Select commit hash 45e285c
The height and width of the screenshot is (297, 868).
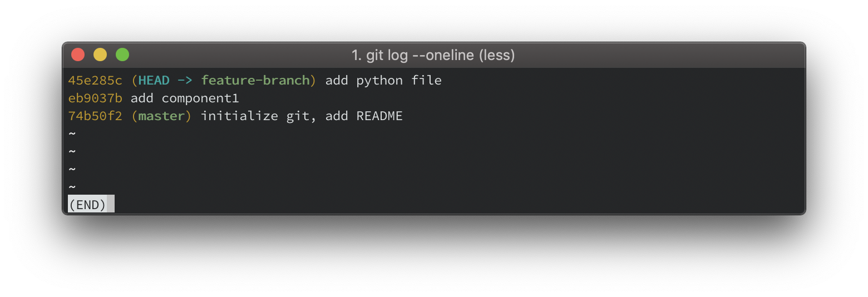(x=95, y=81)
